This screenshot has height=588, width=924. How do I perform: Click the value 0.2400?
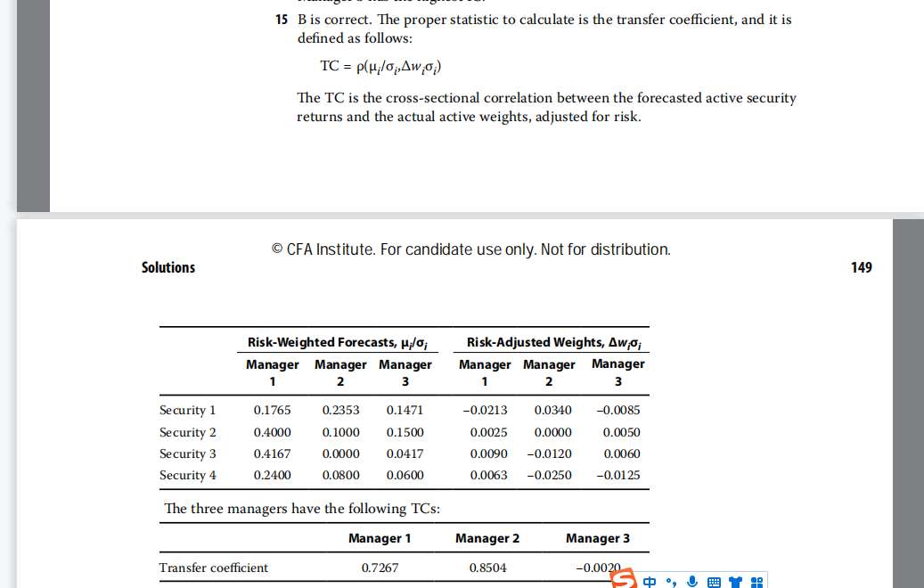click(273, 475)
